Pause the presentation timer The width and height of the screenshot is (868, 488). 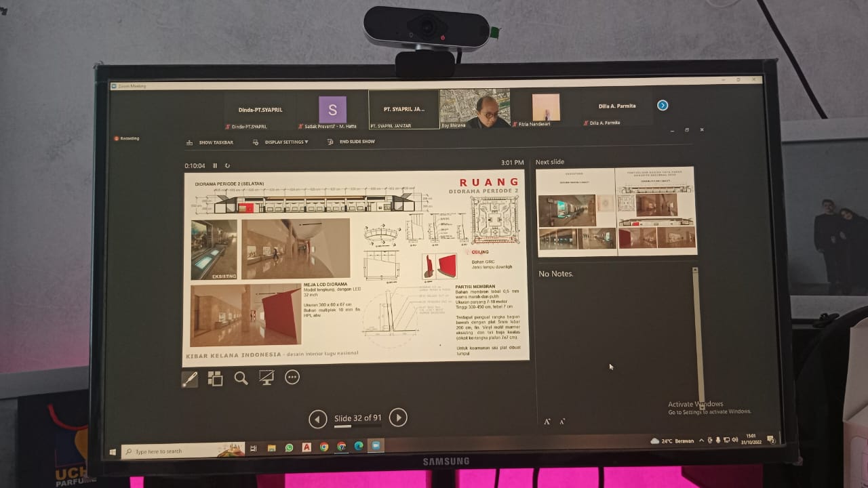[216, 165]
